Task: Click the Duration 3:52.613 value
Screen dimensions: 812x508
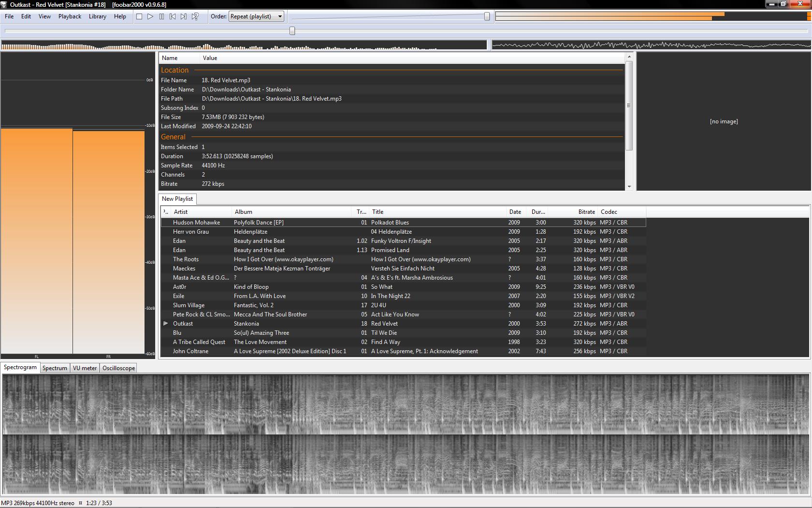Action: pos(237,156)
